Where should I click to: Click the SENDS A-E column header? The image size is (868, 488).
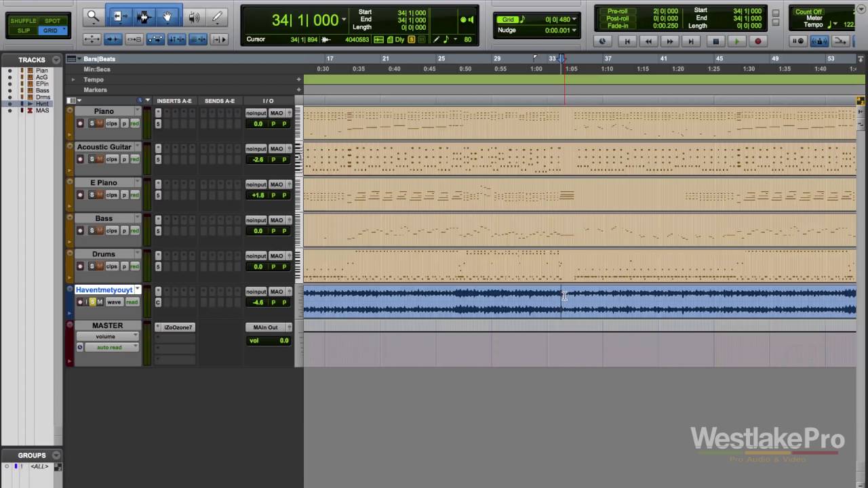click(220, 101)
